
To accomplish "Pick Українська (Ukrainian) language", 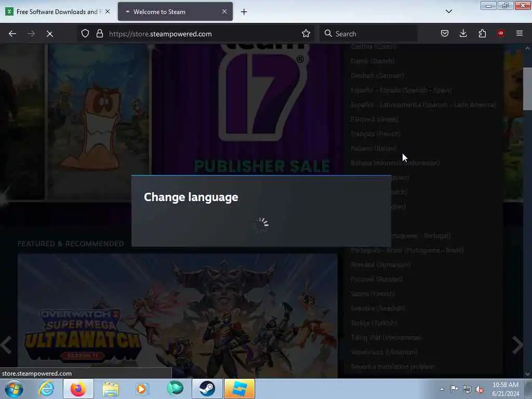I will 384,352.
